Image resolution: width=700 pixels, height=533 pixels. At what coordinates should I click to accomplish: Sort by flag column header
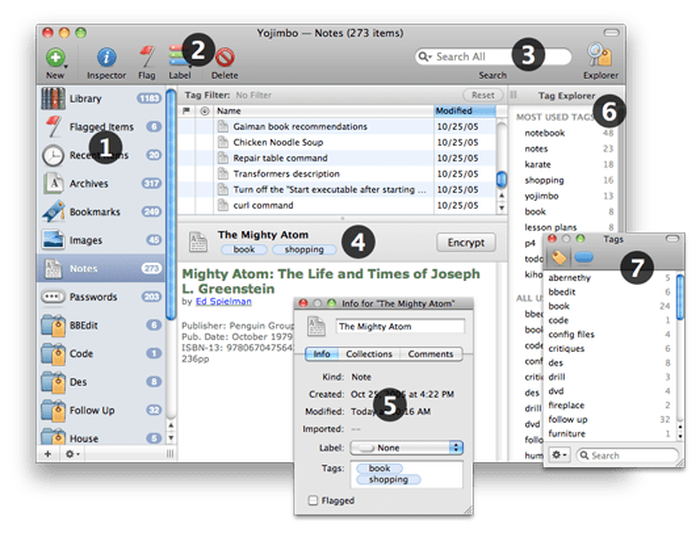(x=187, y=111)
